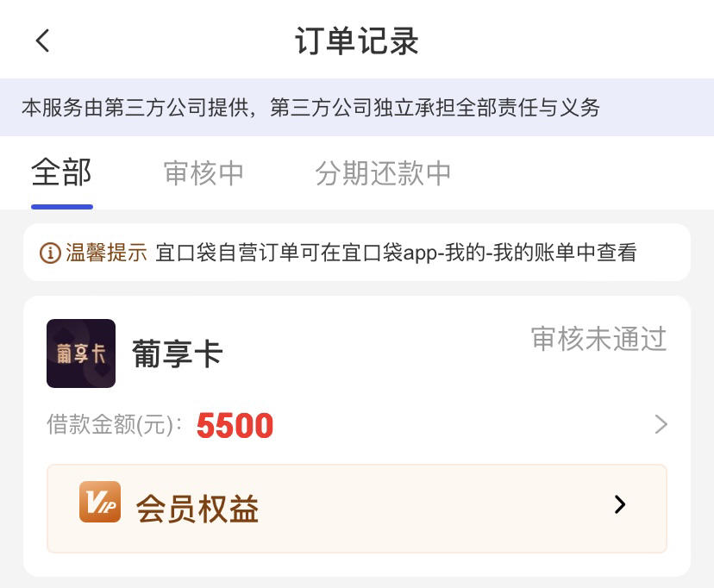Viewport: 714px width, 588px height.
Task: Tap the 借款金额(元) label
Action: (x=115, y=424)
